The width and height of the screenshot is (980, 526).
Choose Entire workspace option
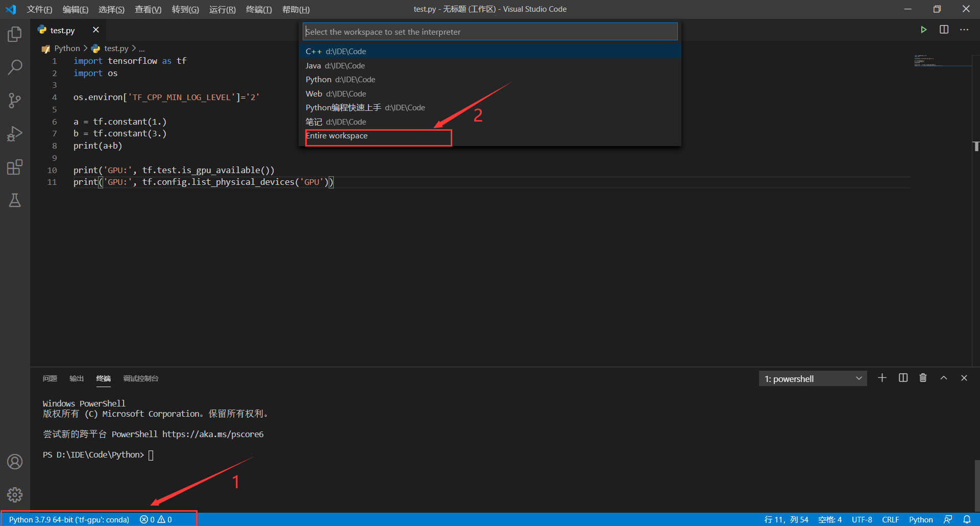(490, 136)
